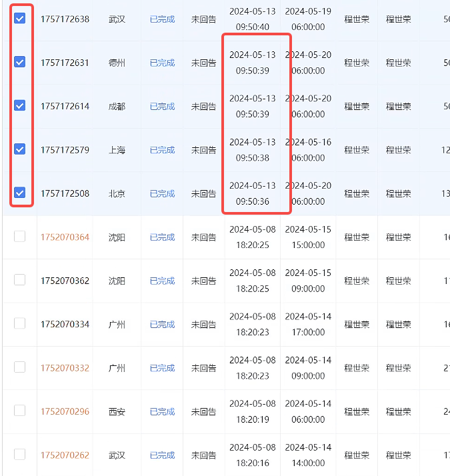The width and height of the screenshot is (450, 476).
Task: Uncheck the checkbox for order 1757172614
Action: tap(20, 105)
